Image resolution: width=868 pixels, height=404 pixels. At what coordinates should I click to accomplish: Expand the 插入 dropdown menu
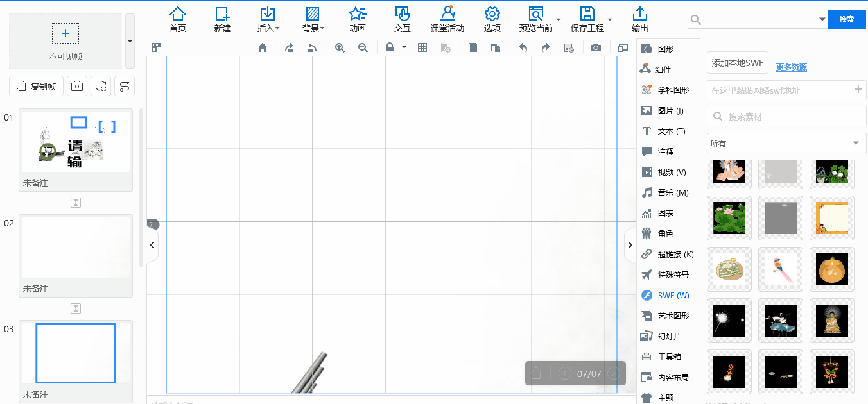pos(268,19)
